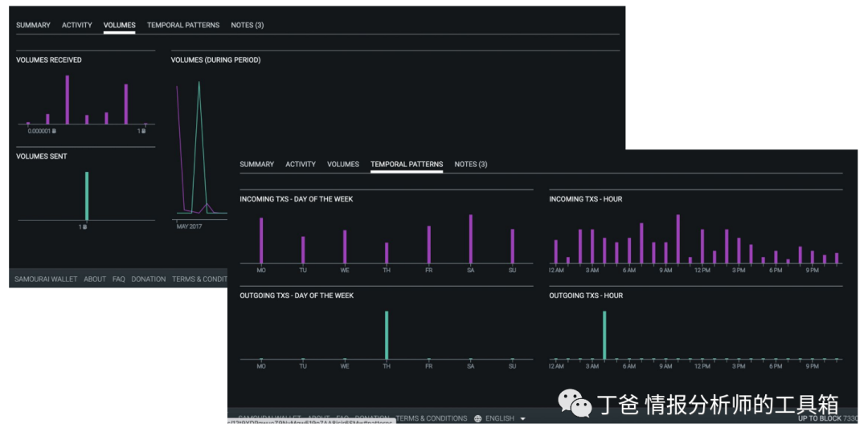Image resolution: width=868 pixels, height=444 pixels.
Task: Select Temporal Patterns tab in the front window
Action: [x=407, y=165]
